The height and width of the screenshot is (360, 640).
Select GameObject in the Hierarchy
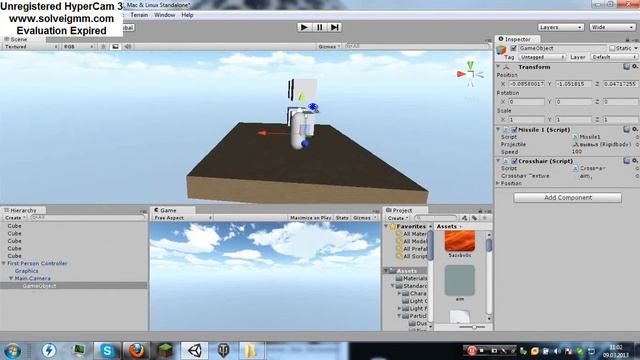click(39, 286)
